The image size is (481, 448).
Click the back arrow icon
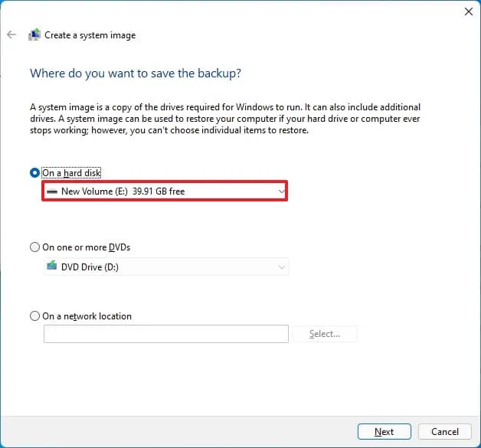click(11, 35)
